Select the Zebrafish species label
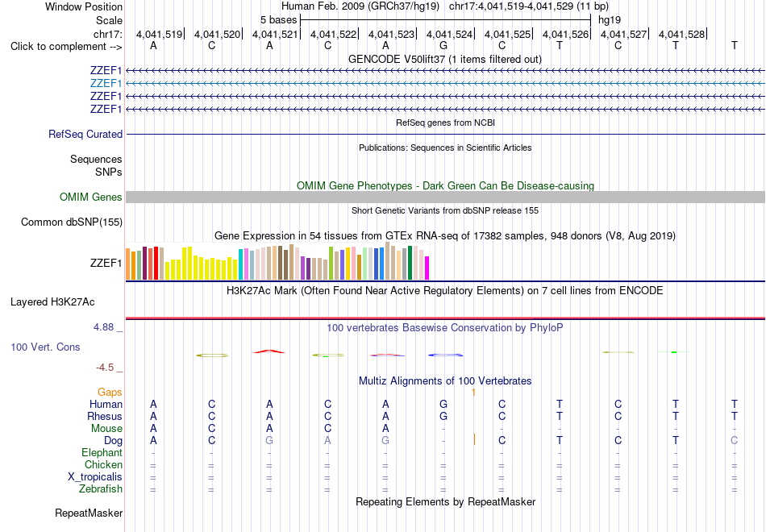Image resolution: width=766 pixels, height=532 pixels. click(101, 489)
